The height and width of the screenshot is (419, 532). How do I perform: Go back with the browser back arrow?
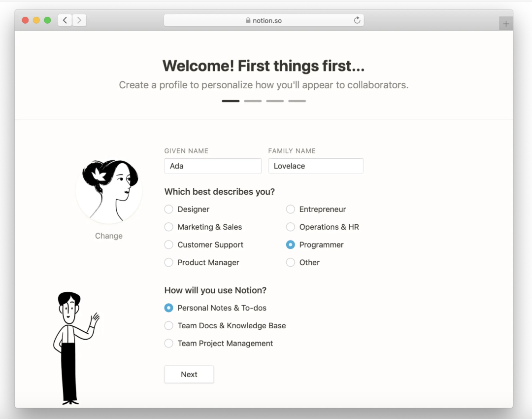point(65,20)
